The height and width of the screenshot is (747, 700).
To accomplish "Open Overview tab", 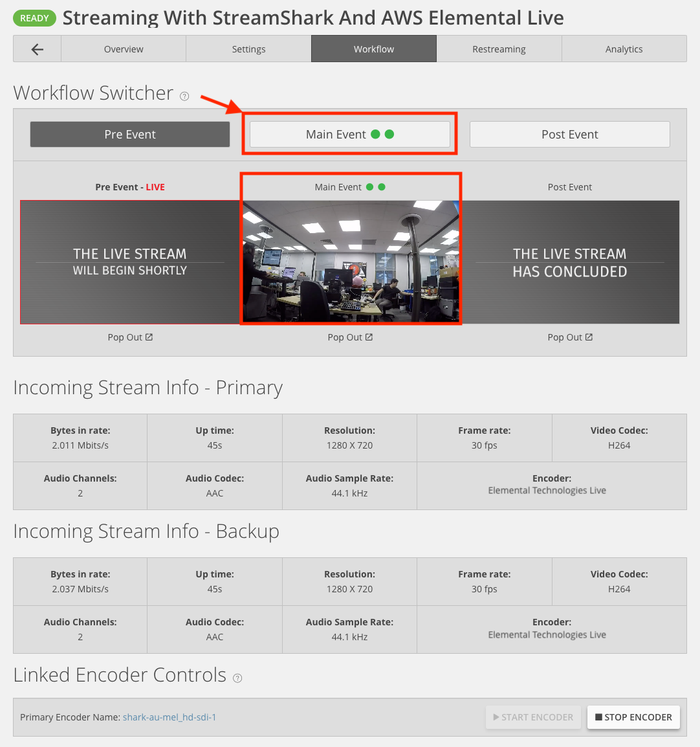I will click(x=124, y=49).
